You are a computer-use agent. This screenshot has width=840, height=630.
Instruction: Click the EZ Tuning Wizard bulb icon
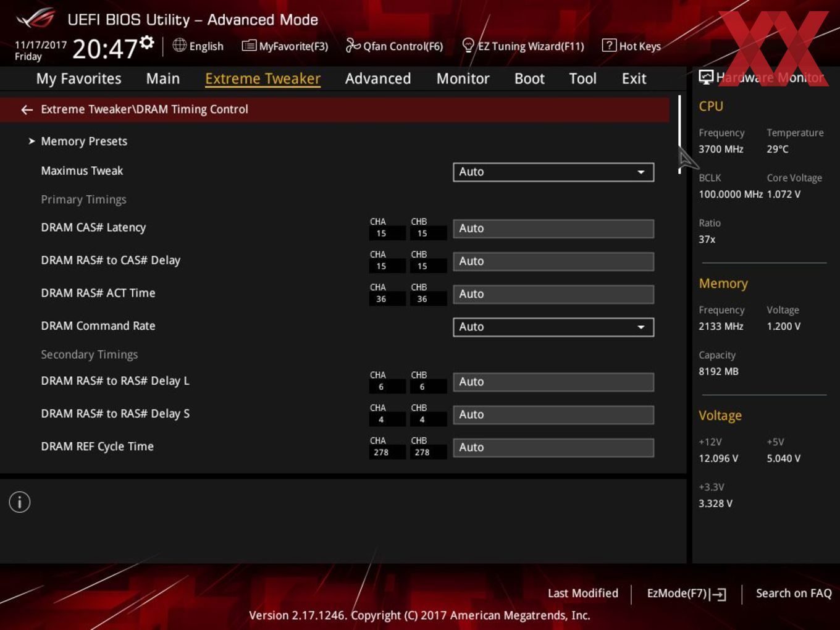(468, 45)
